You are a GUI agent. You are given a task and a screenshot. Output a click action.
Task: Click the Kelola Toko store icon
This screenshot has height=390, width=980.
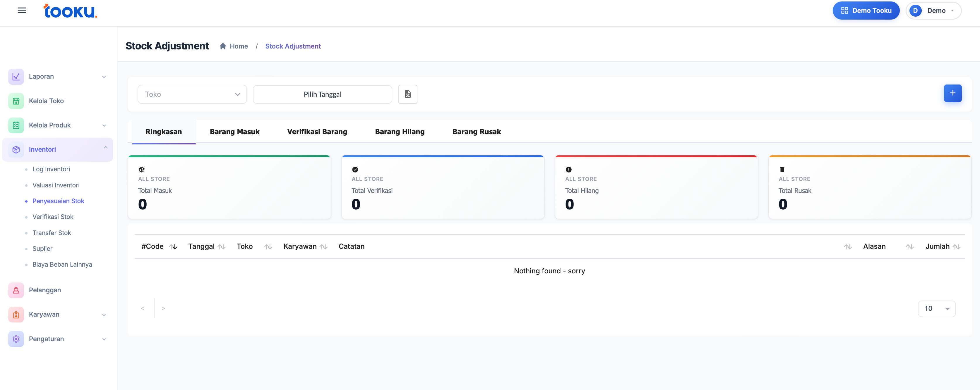coord(16,101)
